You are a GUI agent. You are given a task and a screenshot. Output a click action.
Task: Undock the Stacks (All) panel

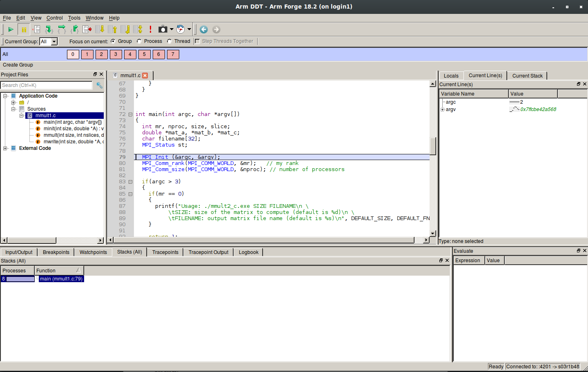coord(441,261)
